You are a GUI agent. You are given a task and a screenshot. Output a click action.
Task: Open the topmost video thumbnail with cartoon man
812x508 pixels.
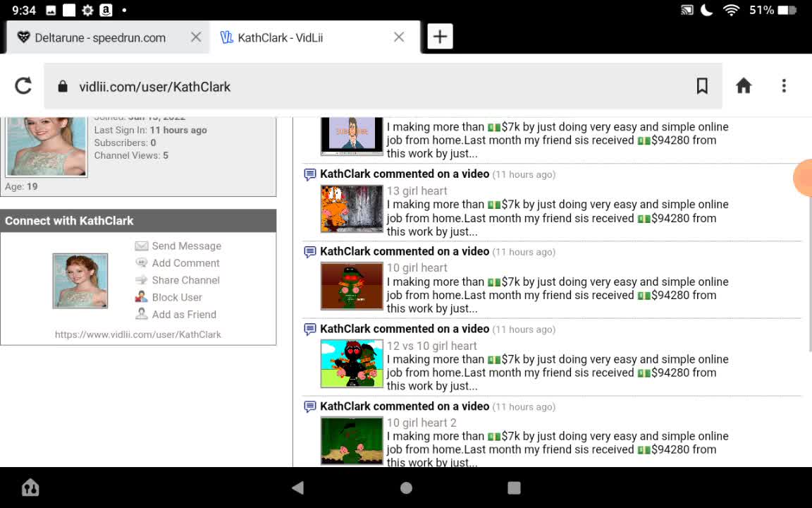point(352,136)
